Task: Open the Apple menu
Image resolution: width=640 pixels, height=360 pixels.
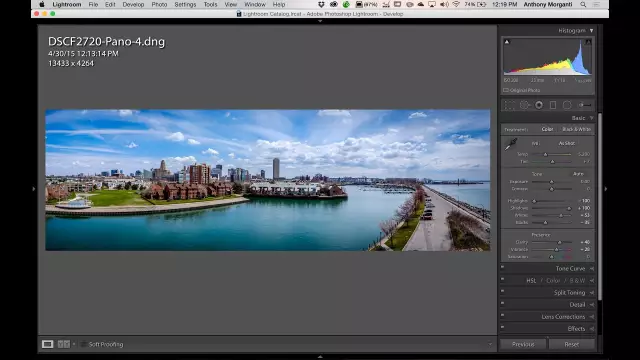Action: pos(42,4)
